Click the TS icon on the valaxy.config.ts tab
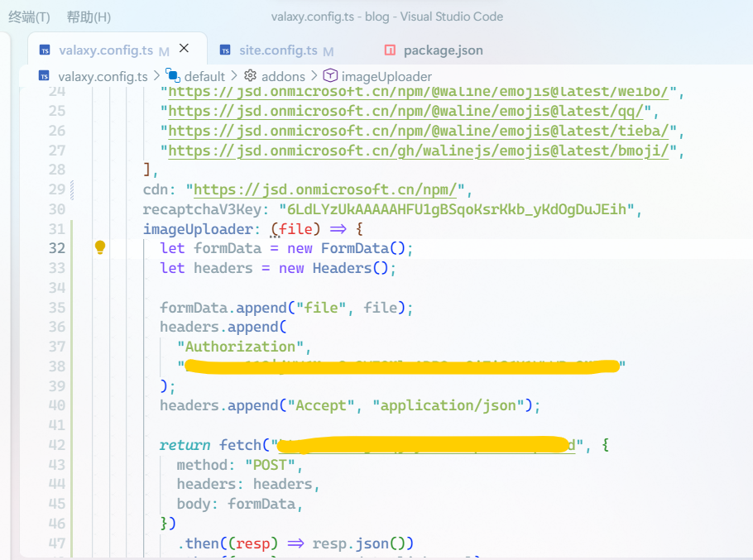Screen dimensions: 753x560 pyautogui.click(x=45, y=49)
